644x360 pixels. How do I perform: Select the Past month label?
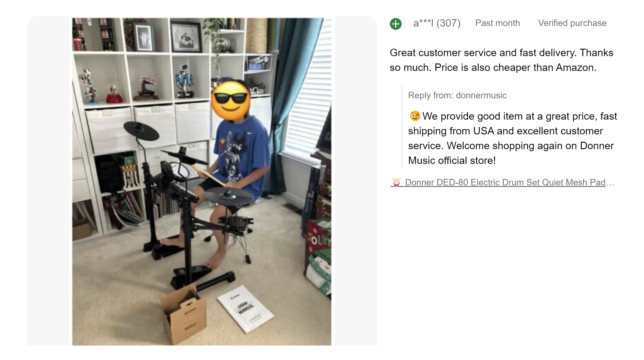click(x=497, y=23)
